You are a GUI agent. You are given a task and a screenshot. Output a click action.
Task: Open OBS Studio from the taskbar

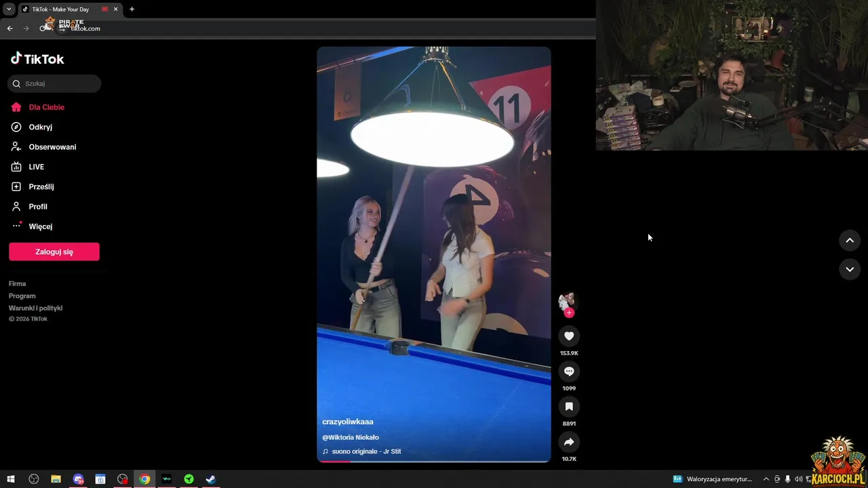[x=34, y=479]
